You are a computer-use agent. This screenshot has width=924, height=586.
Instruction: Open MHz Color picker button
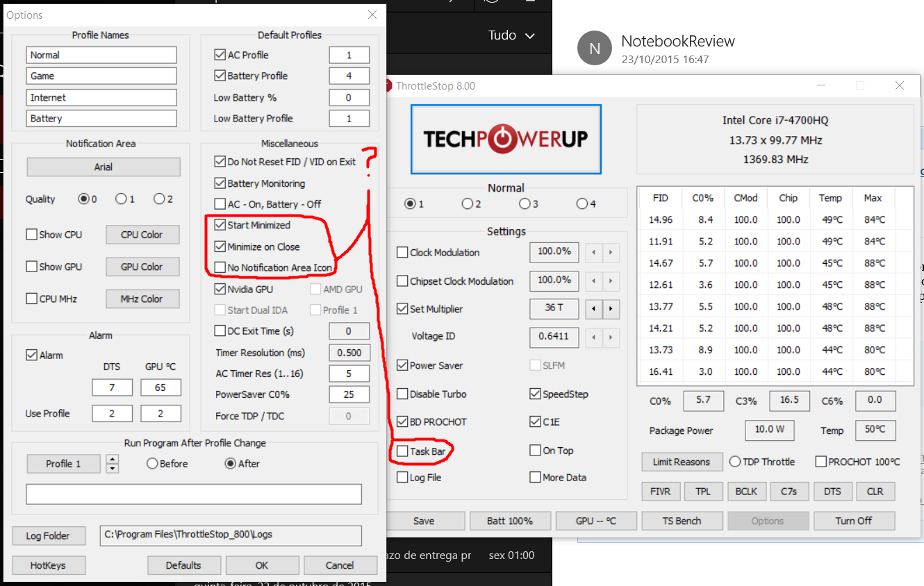(x=142, y=299)
